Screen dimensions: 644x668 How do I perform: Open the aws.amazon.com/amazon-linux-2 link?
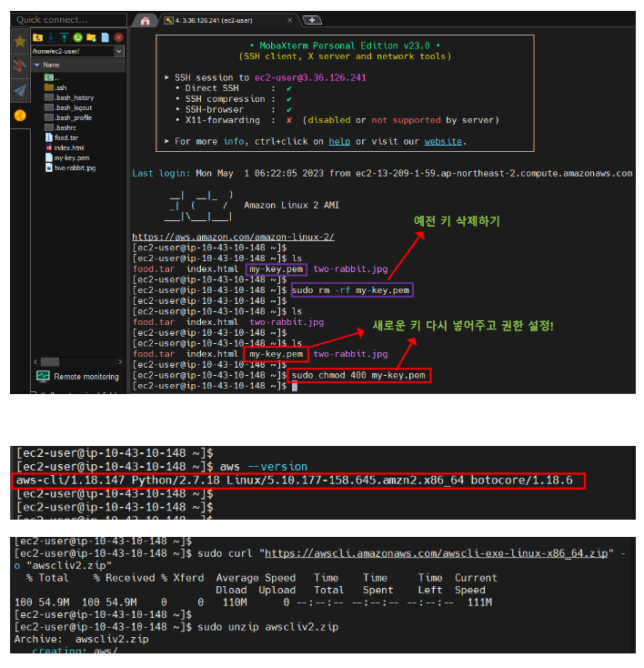[233, 237]
